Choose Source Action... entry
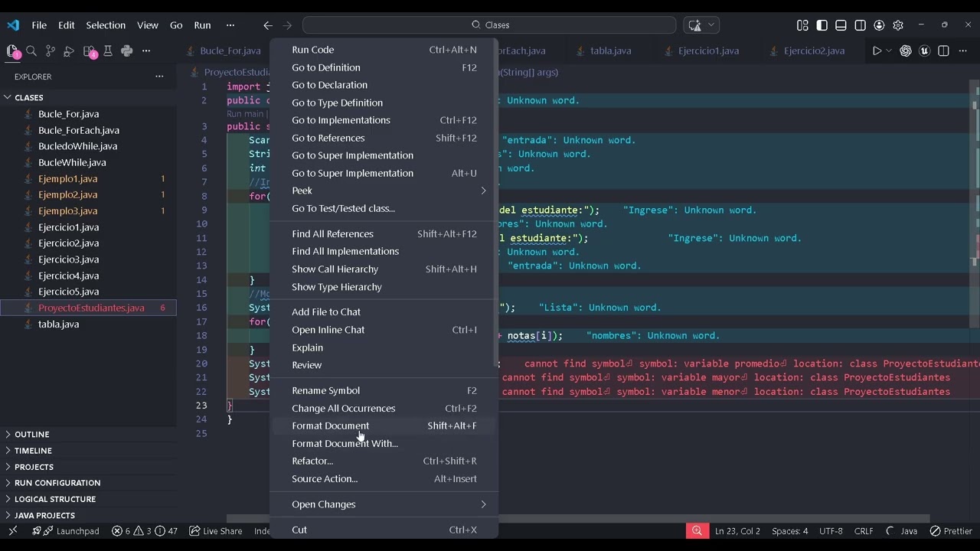Image resolution: width=980 pixels, height=551 pixels. tap(384, 479)
